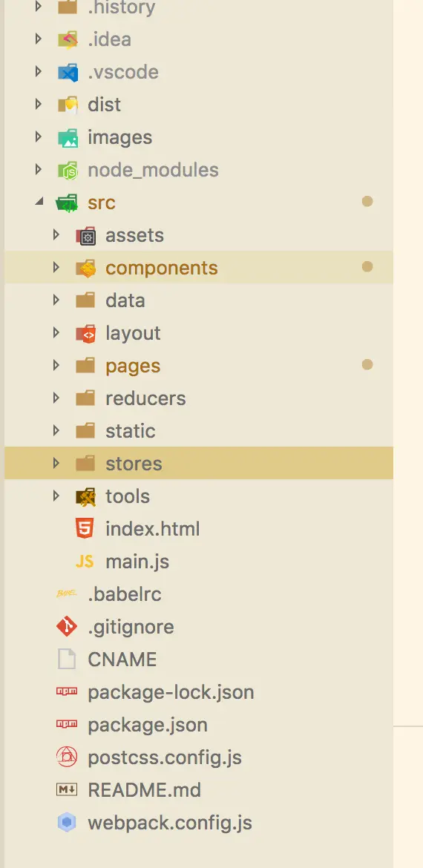Click the JS icon beside main.js

click(x=85, y=562)
